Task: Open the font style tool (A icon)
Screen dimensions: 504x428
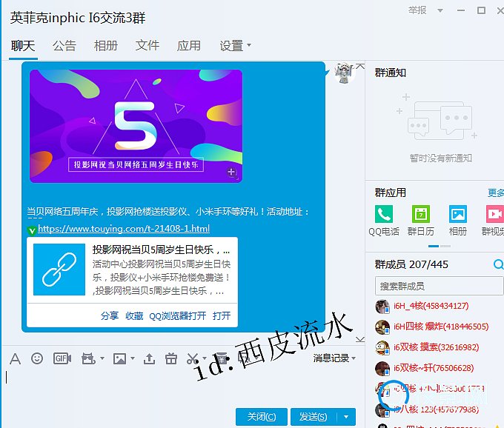Action: [x=15, y=358]
